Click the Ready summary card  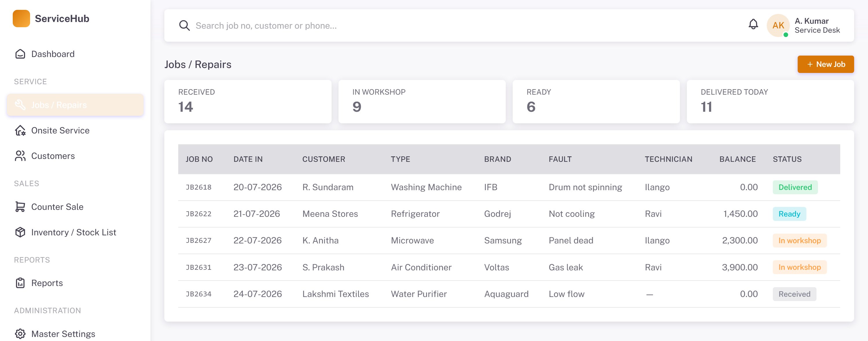(x=596, y=102)
